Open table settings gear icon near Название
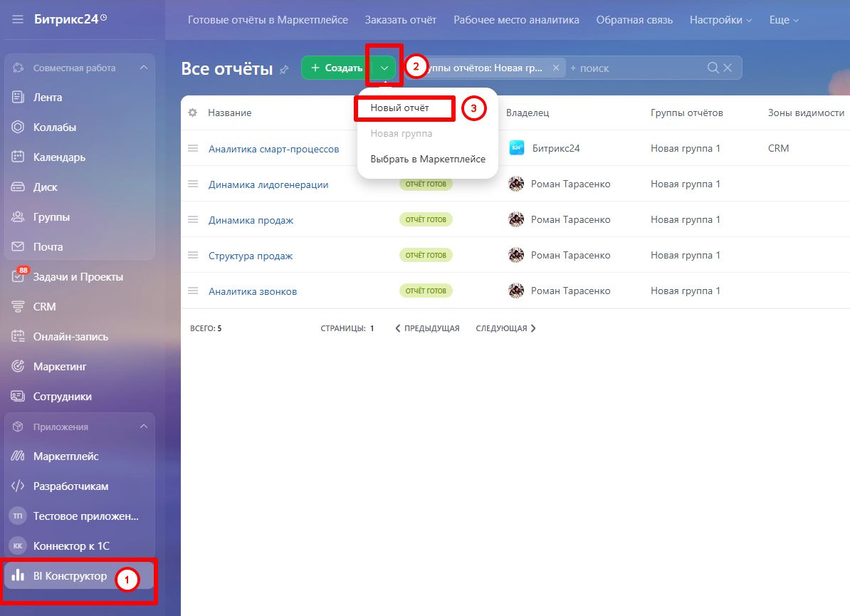The image size is (850, 616). pyautogui.click(x=192, y=113)
